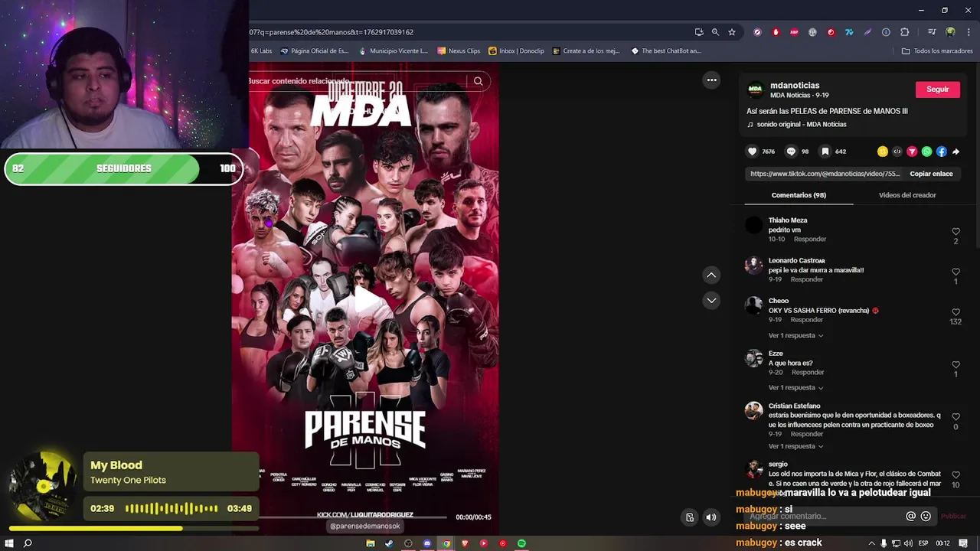980x551 pixels.
Task: Open the 'Municipio Vicente L...' bookmark
Action: point(393,51)
